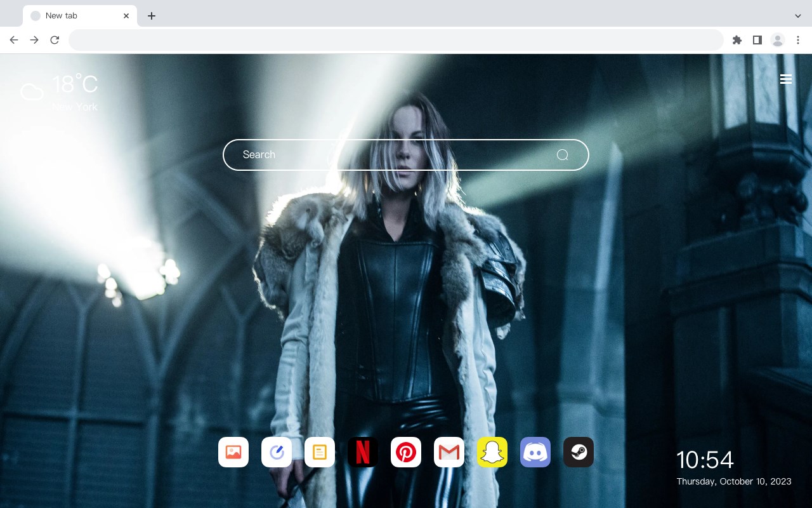Expand the tab search dropdown arrow
812x508 pixels.
pyautogui.click(x=798, y=16)
